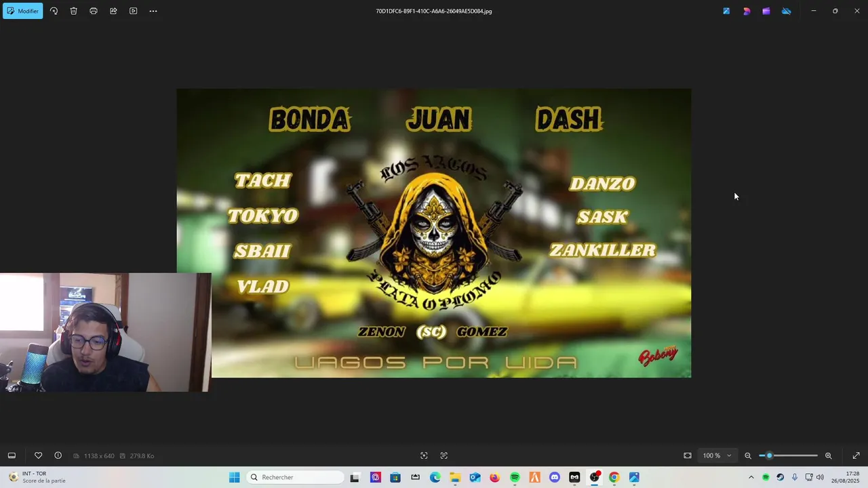
Task: Click the 1138 x 640 dimensions text
Action: click(99, 455)
